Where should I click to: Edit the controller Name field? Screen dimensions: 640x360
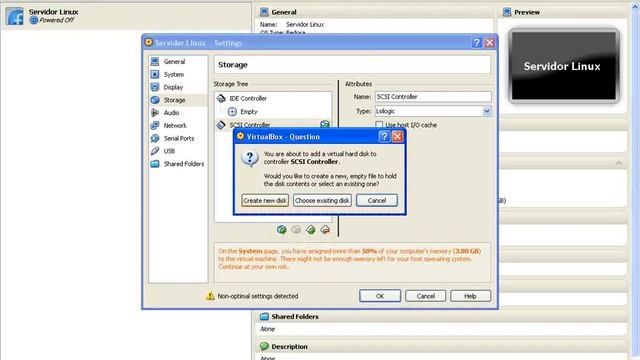[x=433, y=97]
